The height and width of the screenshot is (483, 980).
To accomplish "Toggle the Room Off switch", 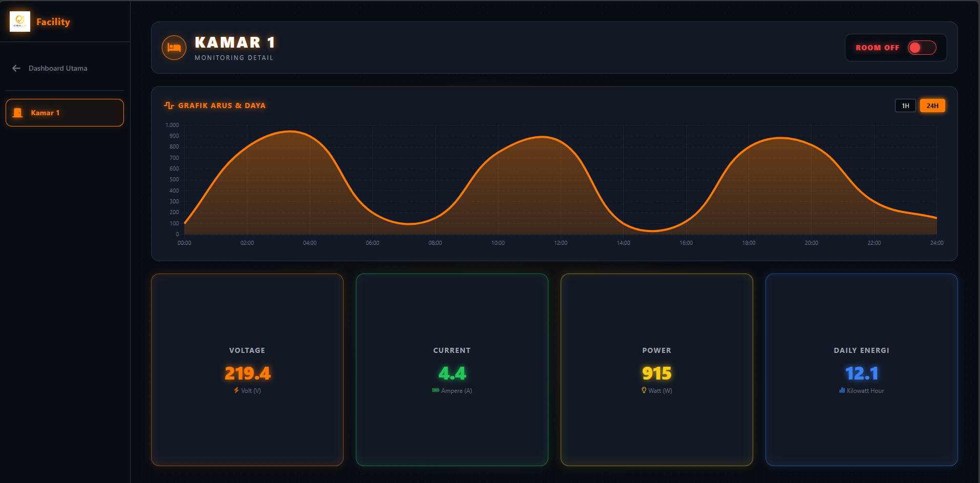I will tap(922, 48).
